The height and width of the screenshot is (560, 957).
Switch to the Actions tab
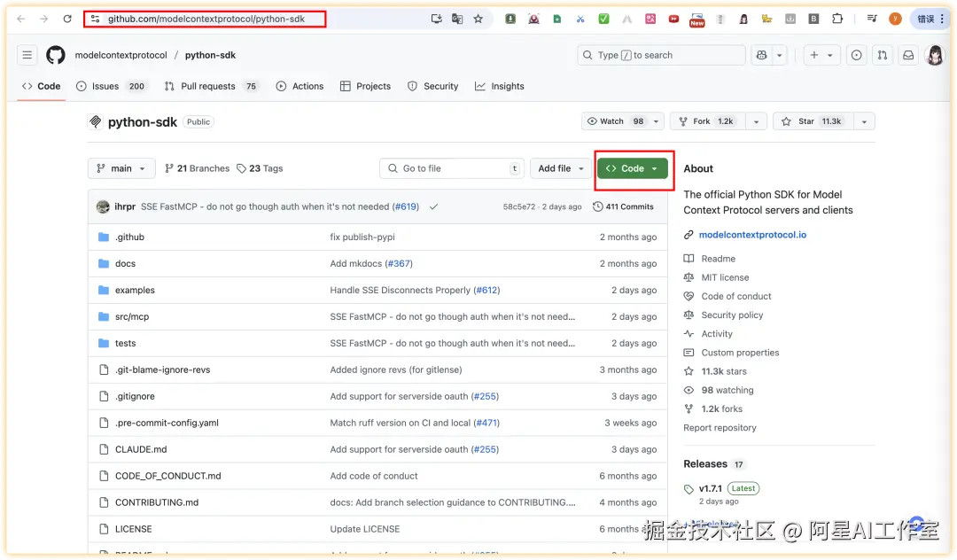300,86
